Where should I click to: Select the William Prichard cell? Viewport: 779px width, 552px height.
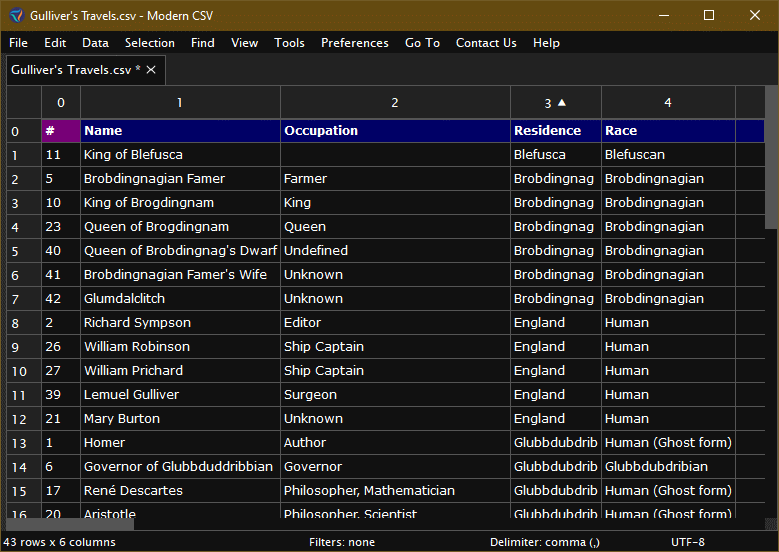180,371
